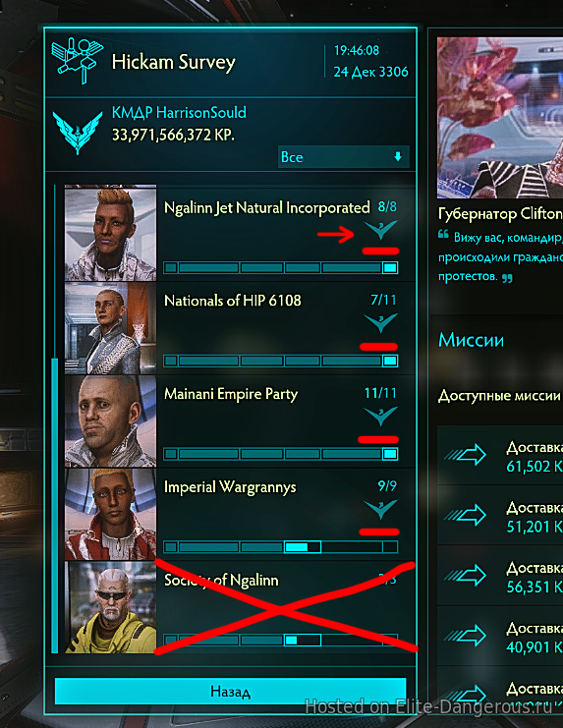Screen dimensions: 563x728
Task: Click the allied status icon for Nationals of HIP 6108
Action: 380,322
